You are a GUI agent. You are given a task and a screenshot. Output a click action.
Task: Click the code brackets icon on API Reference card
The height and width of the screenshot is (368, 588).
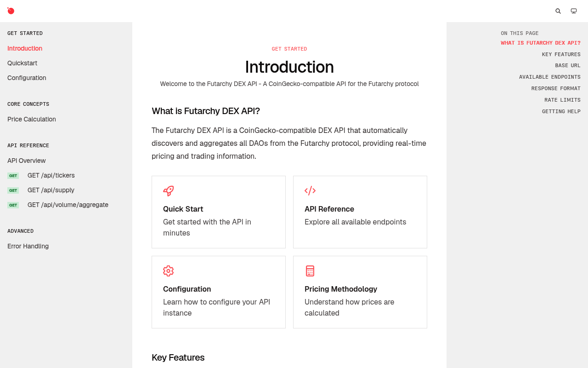[x=310, y=191]
